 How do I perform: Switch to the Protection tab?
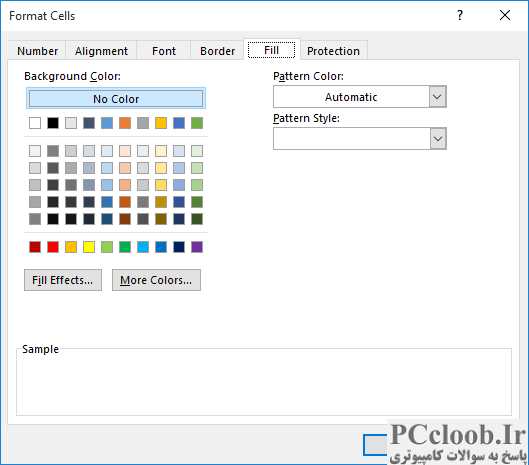[x=333, y=51]
